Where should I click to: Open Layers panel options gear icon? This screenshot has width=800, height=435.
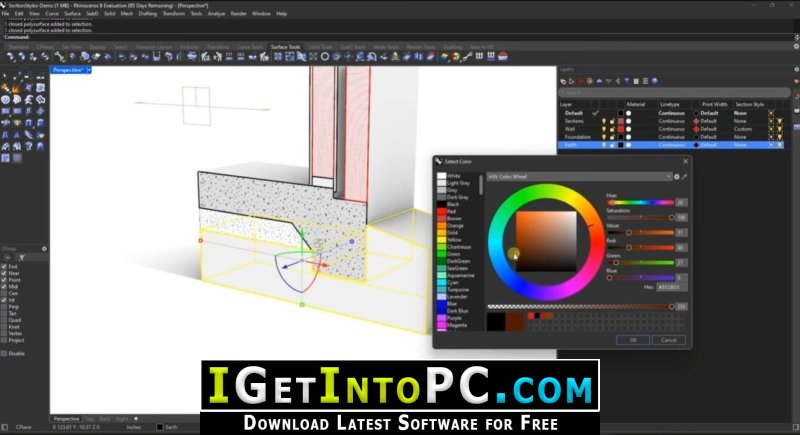pyautogui.click(x=796, y=69)
